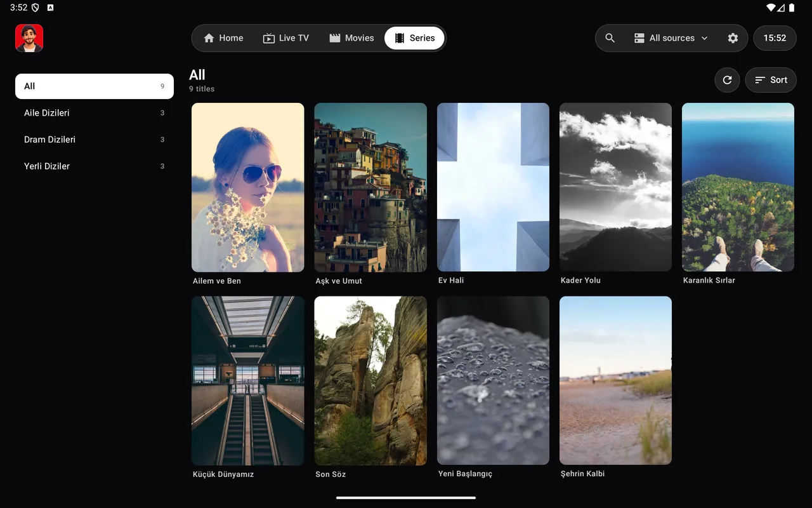Viewport: 812px width, 508px height.
Task: Select the Aile Dizileri category
Action: tap(95, 113)
